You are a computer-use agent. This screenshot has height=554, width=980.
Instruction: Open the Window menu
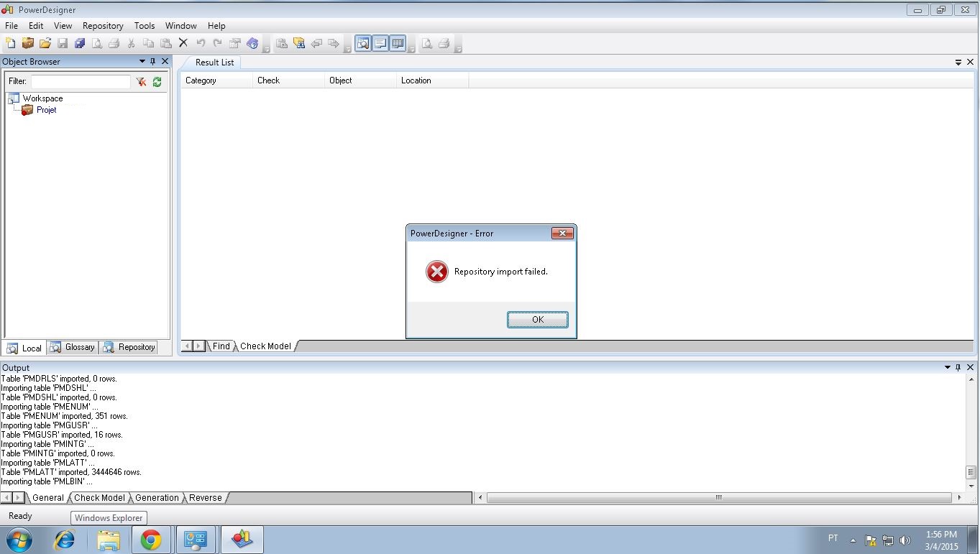point(181,26)
